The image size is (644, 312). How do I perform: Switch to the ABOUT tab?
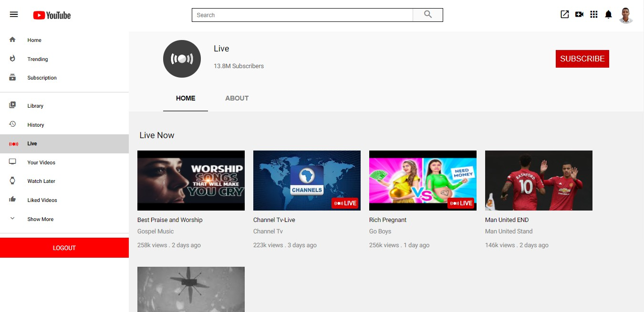237,98
